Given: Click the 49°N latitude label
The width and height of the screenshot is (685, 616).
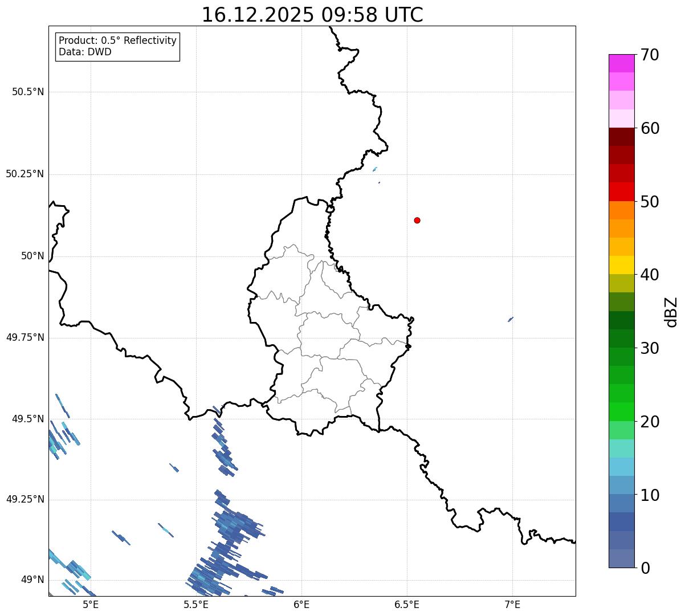Looking at the screenshot, I should coord(32,580).
